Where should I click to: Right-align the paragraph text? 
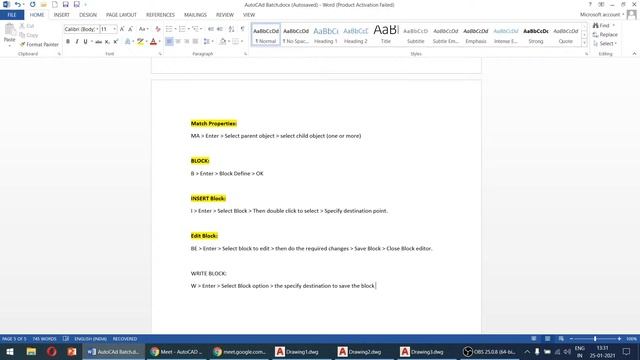187,42
